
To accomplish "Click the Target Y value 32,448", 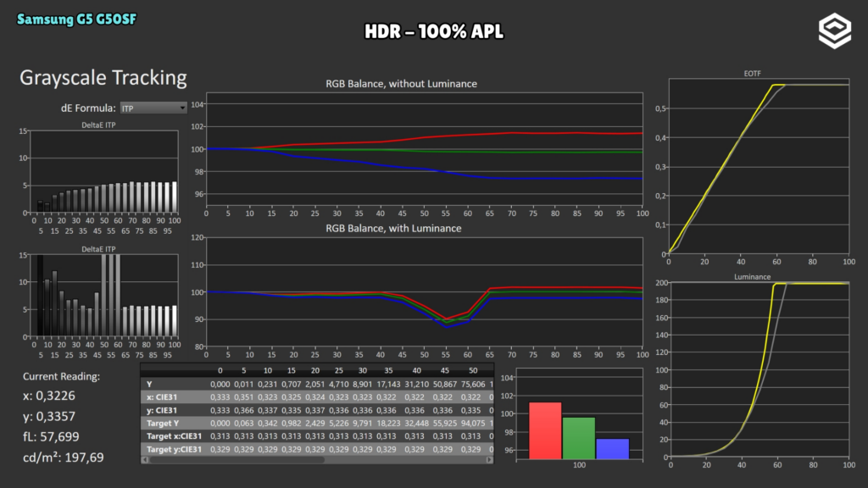I will [x=416, y=424].
